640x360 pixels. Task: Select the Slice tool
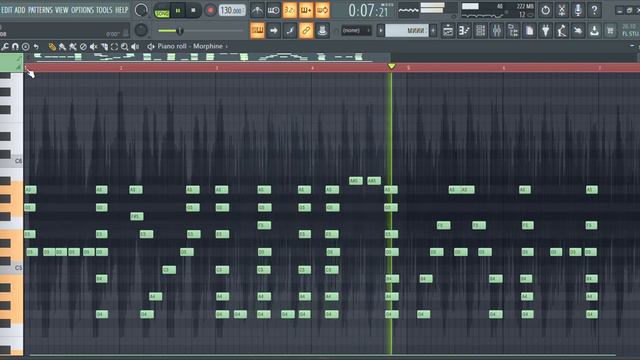(x=104, y=47)
